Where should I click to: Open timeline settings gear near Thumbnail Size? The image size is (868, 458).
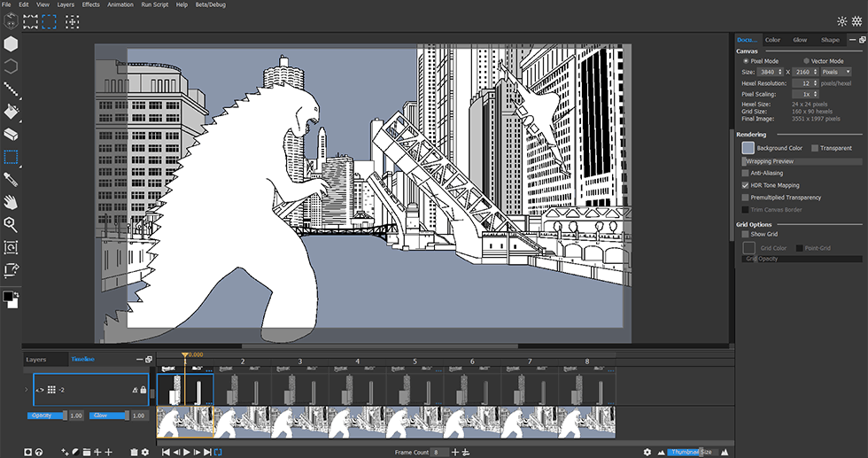tap(647, 453)
